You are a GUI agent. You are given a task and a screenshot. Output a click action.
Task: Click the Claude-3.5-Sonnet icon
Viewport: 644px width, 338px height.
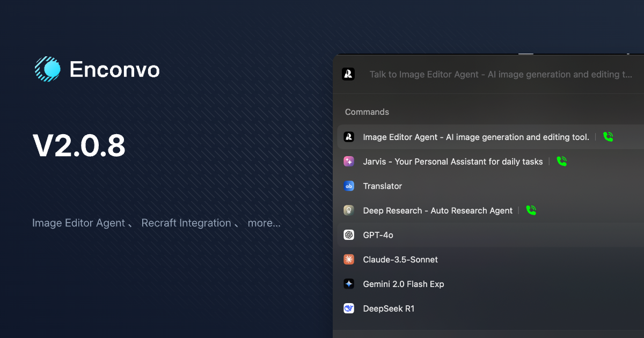(x=349, y=260)
